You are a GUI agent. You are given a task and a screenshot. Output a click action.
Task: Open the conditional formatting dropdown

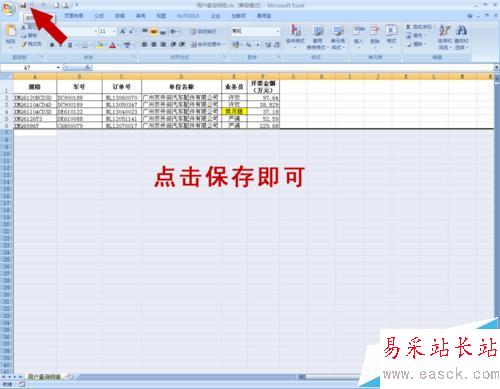[295, 36]
